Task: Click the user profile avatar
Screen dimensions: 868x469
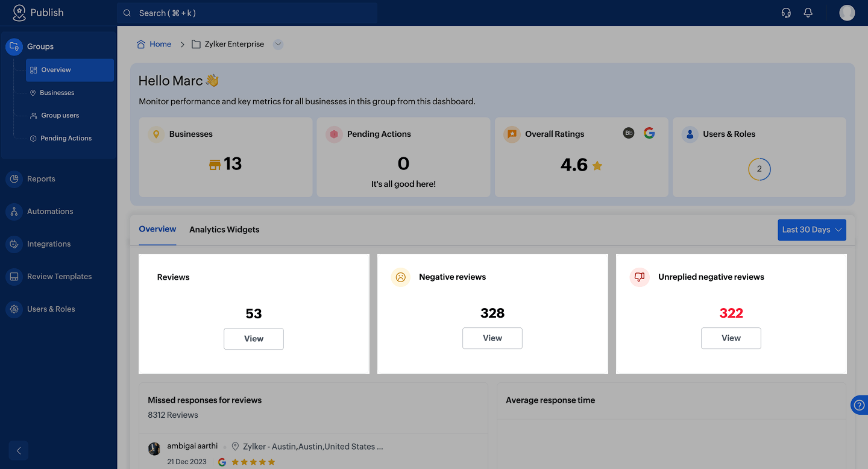Action: click(x=847, y=13)
